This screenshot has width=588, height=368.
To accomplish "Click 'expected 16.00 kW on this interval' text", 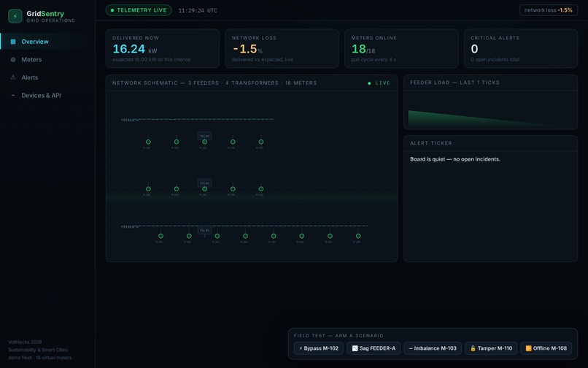I will pyautogui.click(x=152, y=59).
